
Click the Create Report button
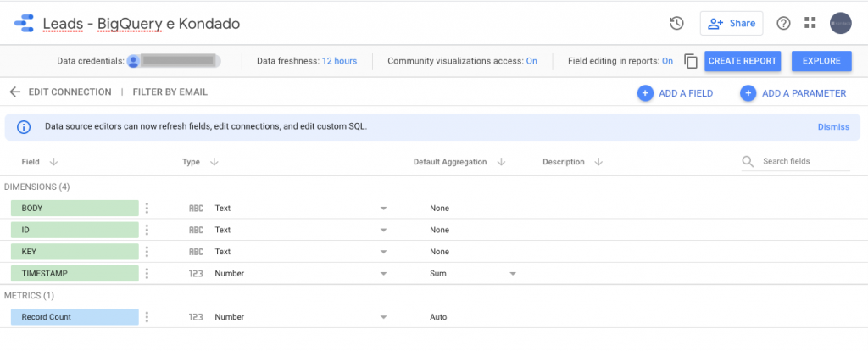coord(742,61)
